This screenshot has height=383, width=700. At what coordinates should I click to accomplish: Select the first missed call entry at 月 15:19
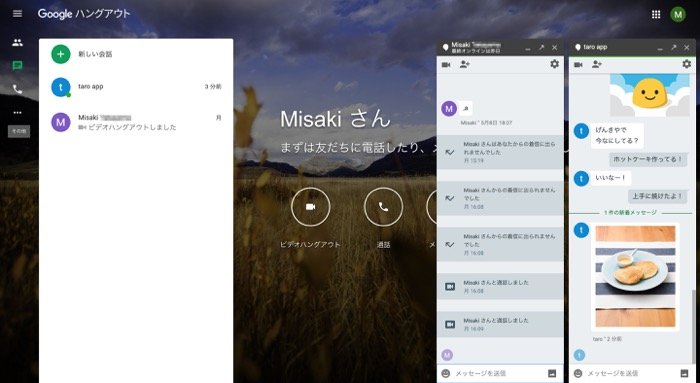tap(500, 152)
